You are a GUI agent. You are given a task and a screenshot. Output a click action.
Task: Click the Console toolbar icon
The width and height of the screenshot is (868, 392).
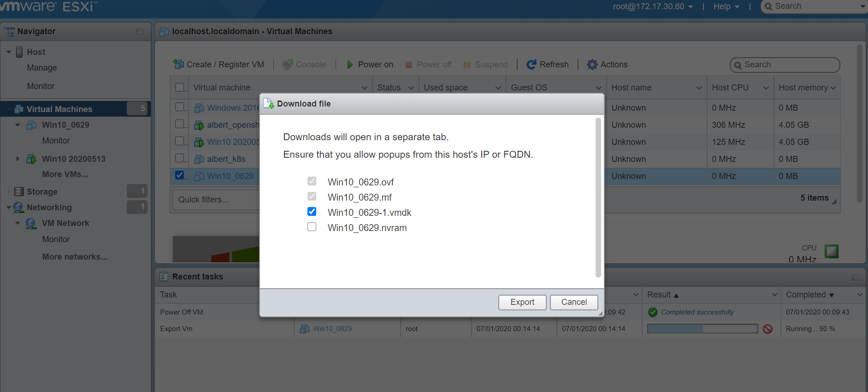click(x=288, y=64)
